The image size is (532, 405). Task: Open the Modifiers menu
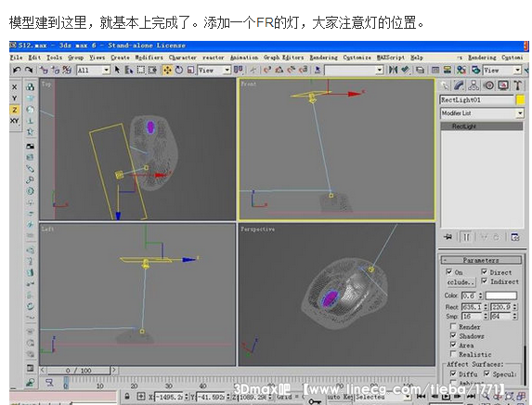[x=149, y=58]
